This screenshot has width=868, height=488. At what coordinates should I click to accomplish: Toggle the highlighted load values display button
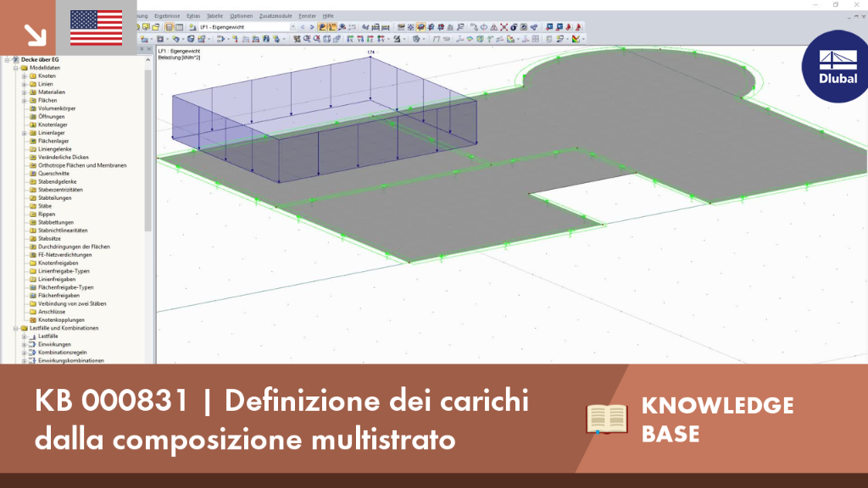[x=332, y=27]
